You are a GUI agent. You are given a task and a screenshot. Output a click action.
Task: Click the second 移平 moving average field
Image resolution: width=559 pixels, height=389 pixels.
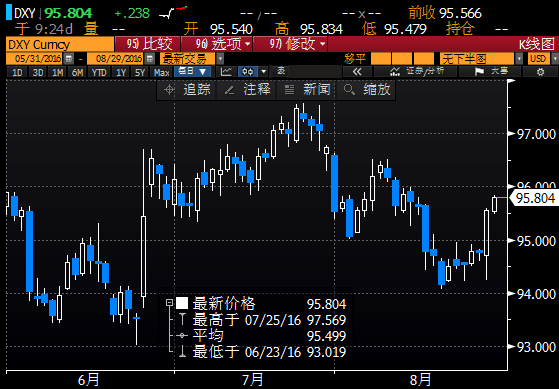(x=402, y=58)
